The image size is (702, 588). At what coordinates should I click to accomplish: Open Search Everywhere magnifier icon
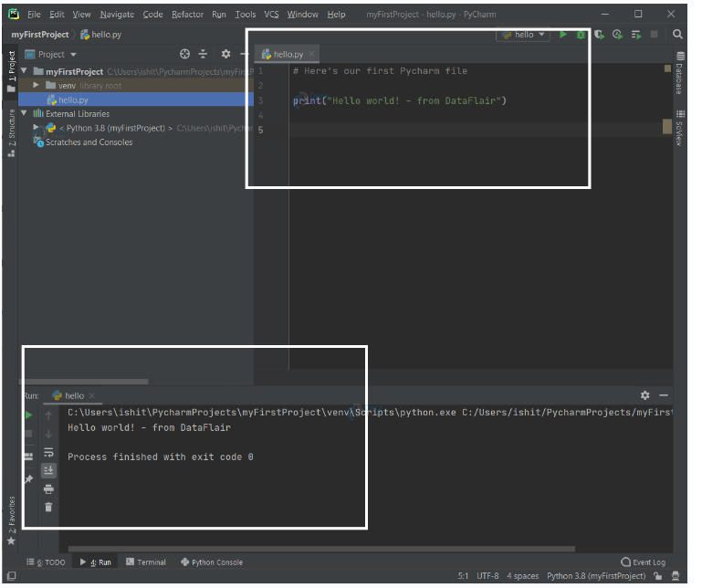click(x=677, y=35)
